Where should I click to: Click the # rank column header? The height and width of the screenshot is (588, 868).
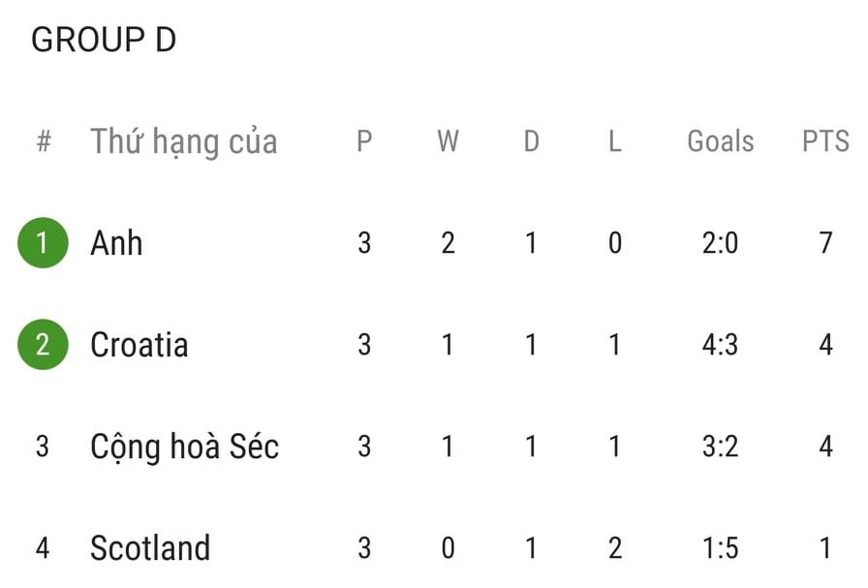click(43, 141)
